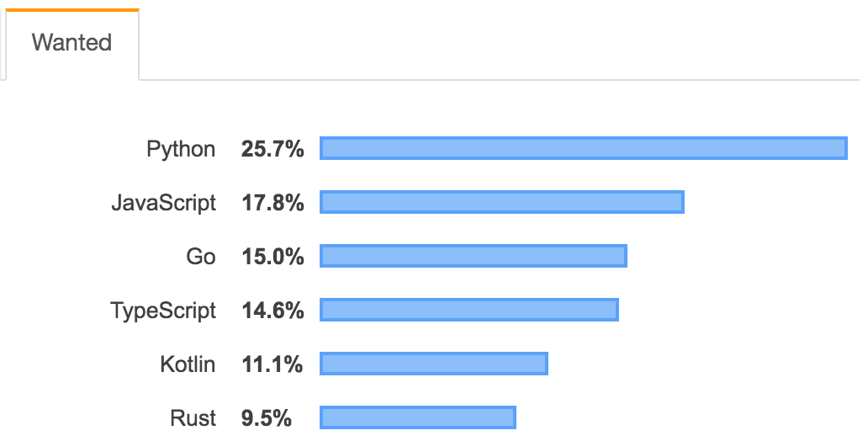Viewport: 868px width, 441px height.
Task: Click the TypeScript bar in chart
Action: coord(468,310)
